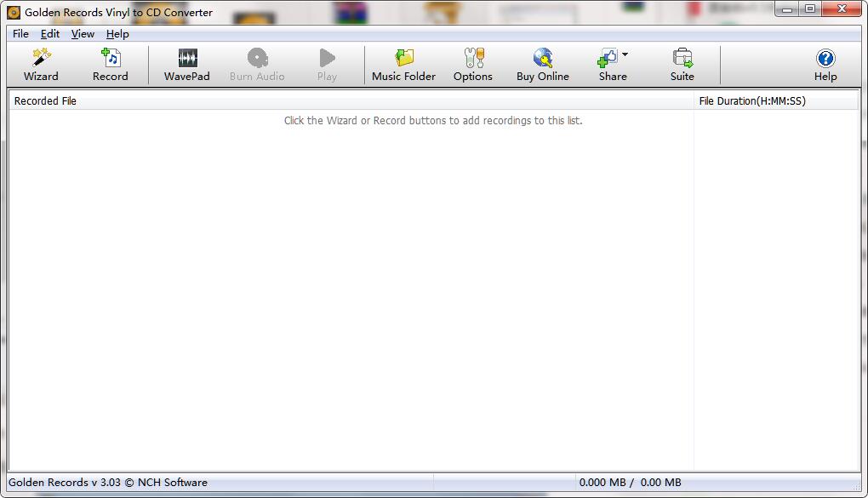Expand the View menu
The width and height of the screenshot is (868, 498).
point(83,34)
